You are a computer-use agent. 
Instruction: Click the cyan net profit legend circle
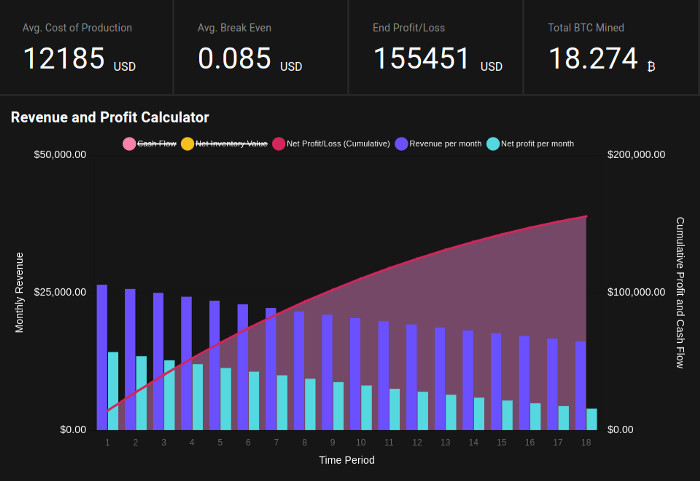tap(493, 144)
